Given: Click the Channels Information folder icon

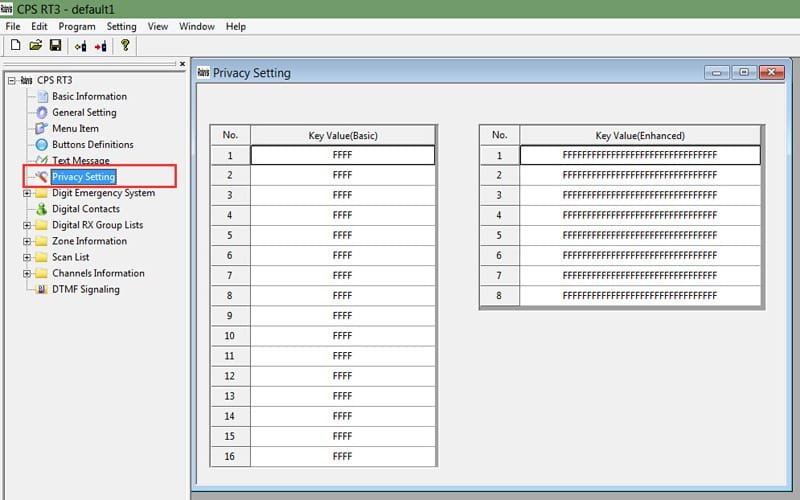Looking at the screenshot, I should (42, 273).
